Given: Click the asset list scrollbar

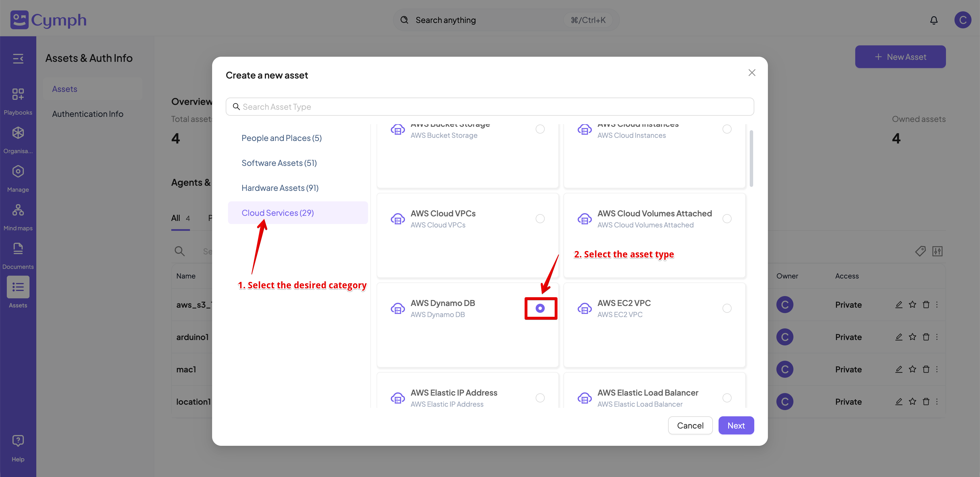Looking at the screenshot, I should (x=751, y=159).
